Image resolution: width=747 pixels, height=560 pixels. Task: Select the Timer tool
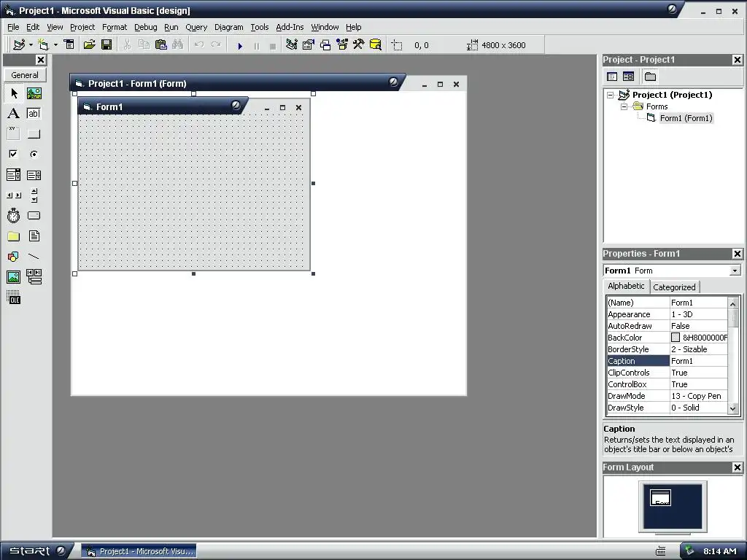14,216
